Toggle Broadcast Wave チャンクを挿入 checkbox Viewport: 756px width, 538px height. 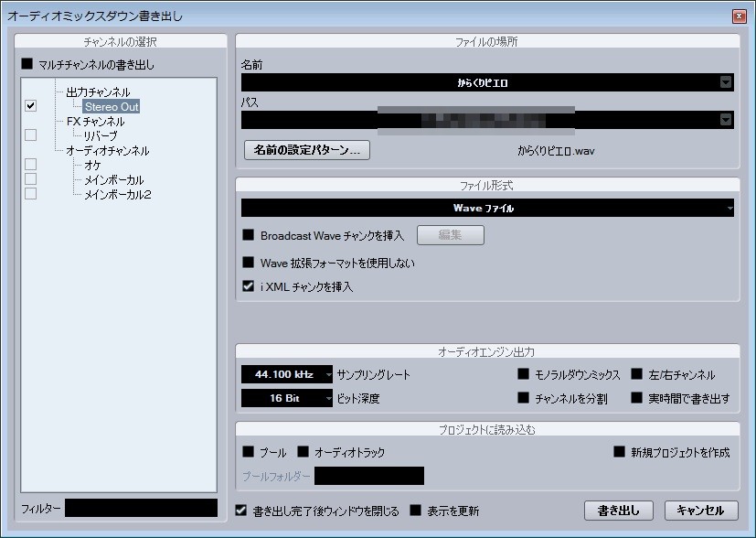coord(248,235)
